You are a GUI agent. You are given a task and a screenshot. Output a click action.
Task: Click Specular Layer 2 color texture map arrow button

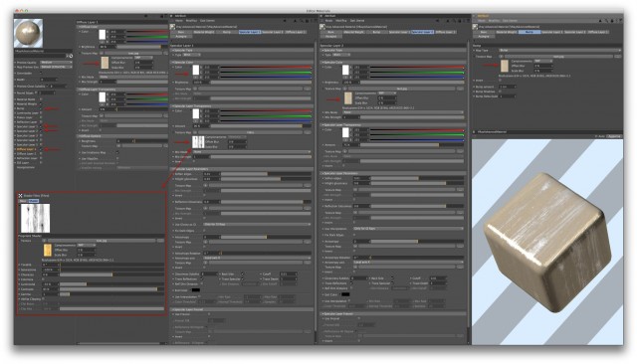click(x=345, y=89)
